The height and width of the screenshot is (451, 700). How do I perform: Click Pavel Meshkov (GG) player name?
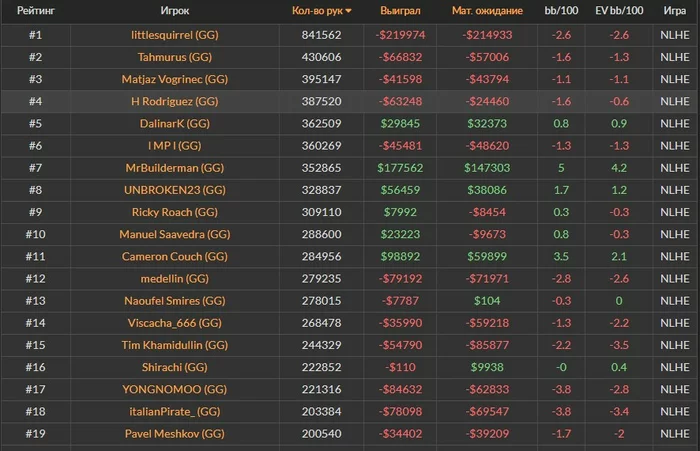(x=174, y=434)
